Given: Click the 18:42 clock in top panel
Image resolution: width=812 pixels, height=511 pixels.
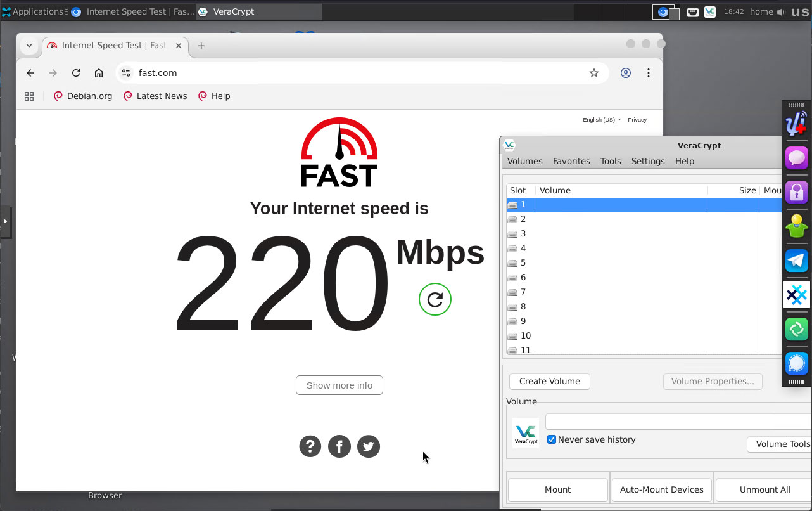Looking at the screenshot, I should pos(733,11).
